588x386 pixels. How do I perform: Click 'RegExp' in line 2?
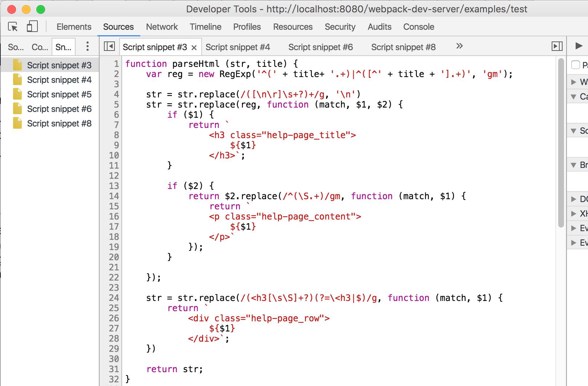[x=235, y=74]
